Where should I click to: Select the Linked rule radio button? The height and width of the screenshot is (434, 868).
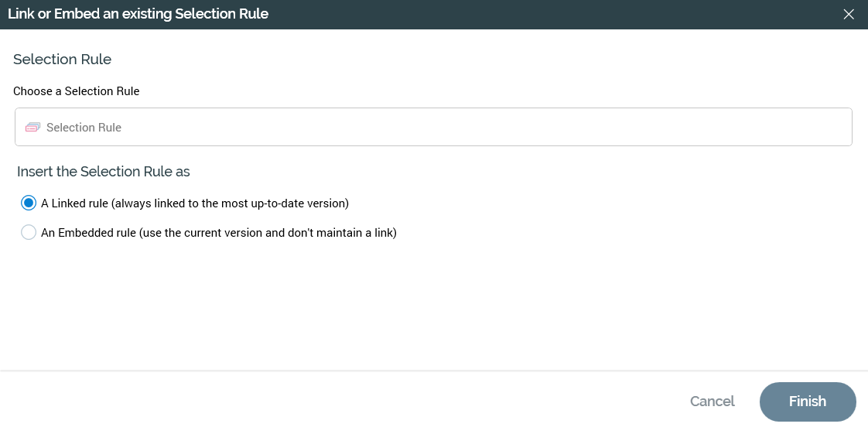(29, 203)
